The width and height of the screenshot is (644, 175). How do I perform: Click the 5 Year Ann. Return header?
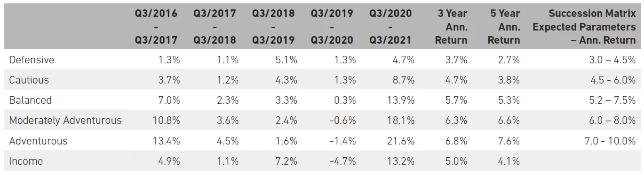[x=504, y=27]
